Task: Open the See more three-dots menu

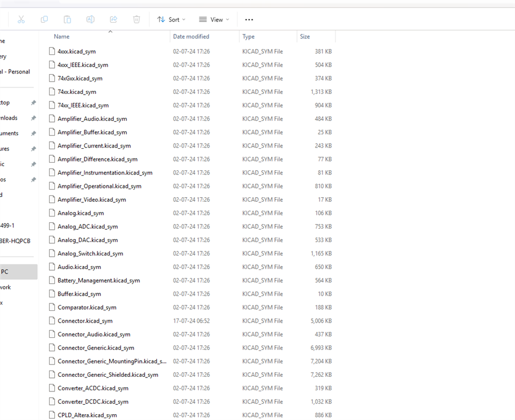Action: click(249, 19)
